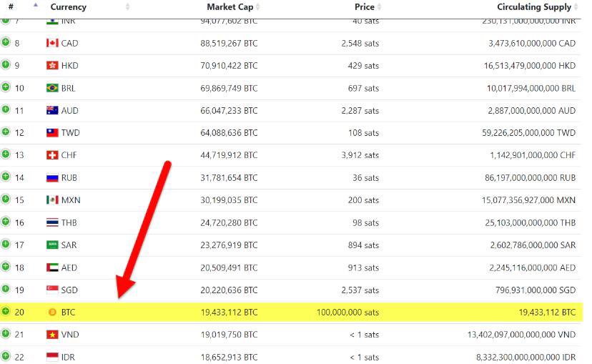This screenshot has height=364, width=592.
Task: Expand the HKD row with its green plus icon
Action: point(5,64)
